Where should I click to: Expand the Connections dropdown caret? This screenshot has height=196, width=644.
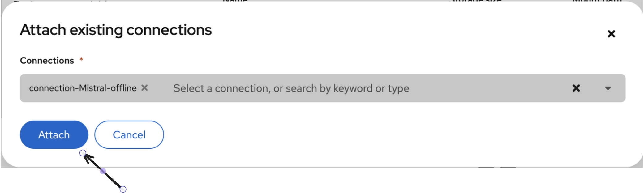[x=608, y=88]
